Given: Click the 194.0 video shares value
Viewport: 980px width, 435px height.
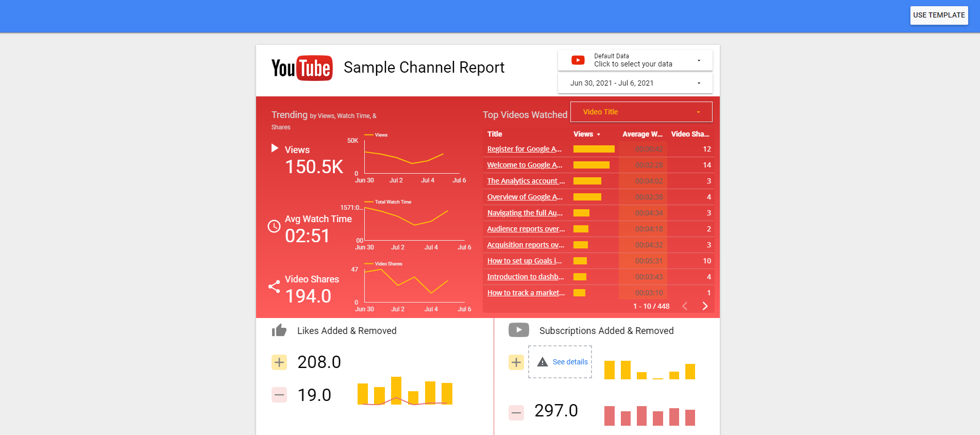Looking at the screenshot, I should (308, 296).
